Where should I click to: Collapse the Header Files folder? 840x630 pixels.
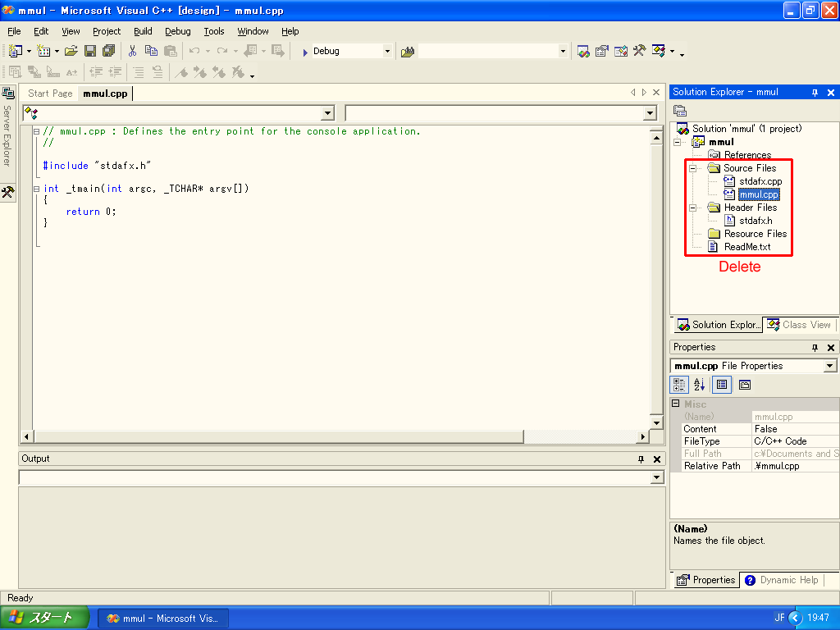[692, 208]
